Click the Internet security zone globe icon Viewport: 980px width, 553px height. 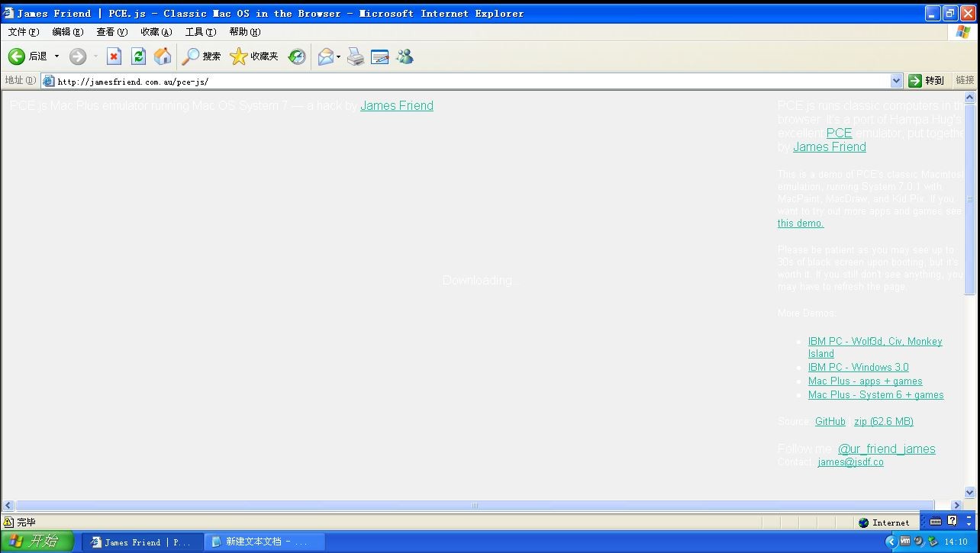[x=863, y=522]
